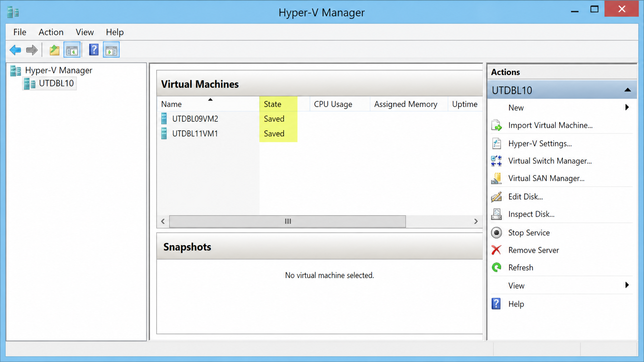This screenshot has height=362, width=644.
Task: Collapse the UTDBL10 actions section
Action: (628, 90)
